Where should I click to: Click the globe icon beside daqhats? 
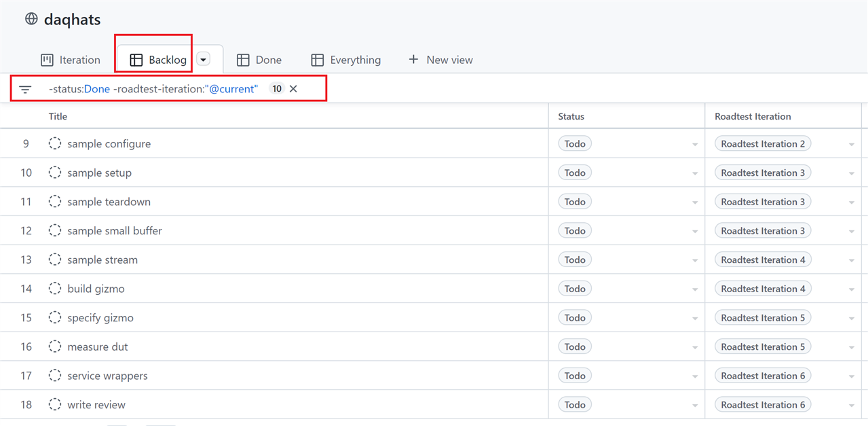31,19
